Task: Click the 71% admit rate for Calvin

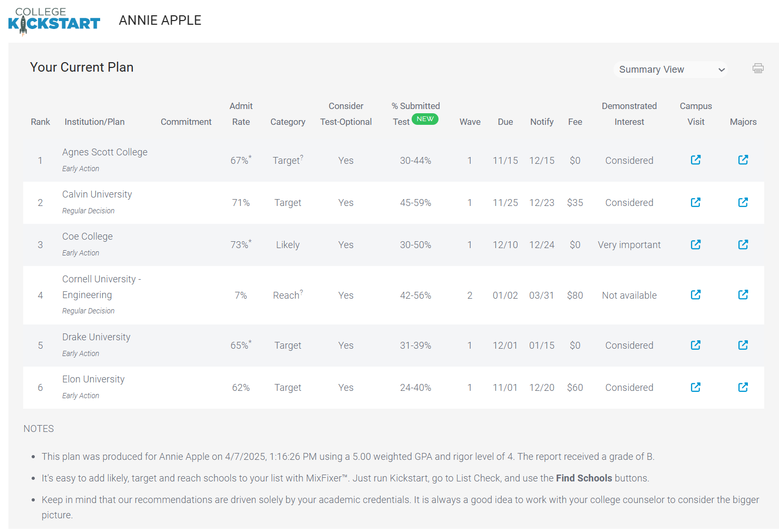Action: 241,203
